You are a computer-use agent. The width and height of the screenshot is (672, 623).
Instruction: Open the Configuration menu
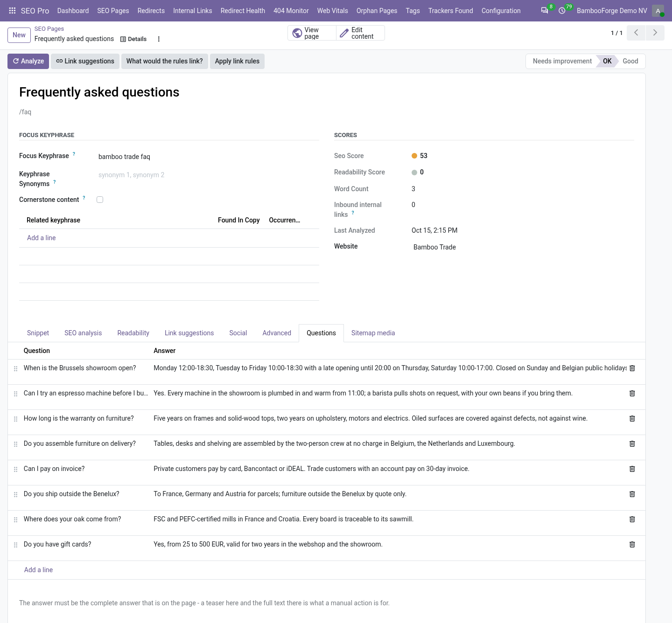(x=501, y=11)
